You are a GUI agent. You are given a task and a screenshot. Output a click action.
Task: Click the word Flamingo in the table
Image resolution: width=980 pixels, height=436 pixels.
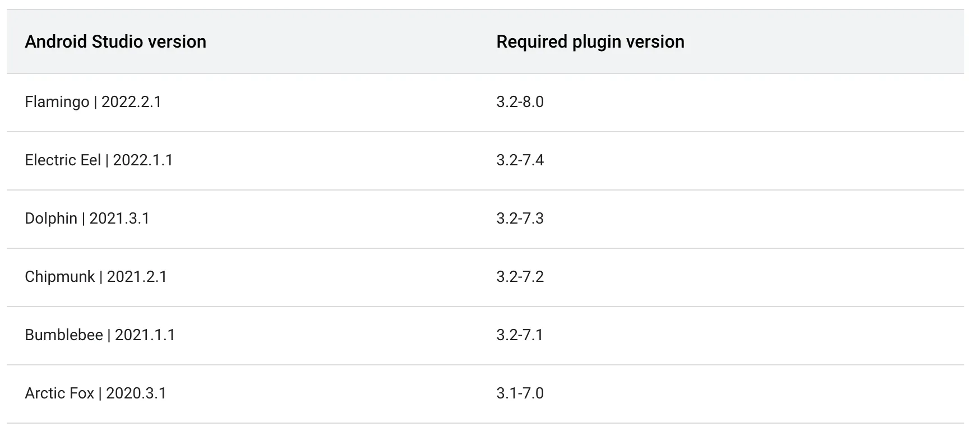pos(57,102)
